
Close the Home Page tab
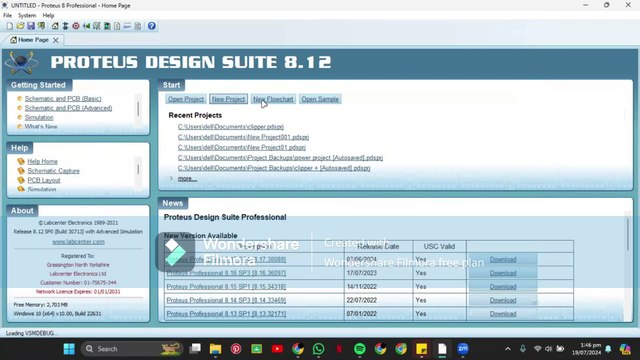point(56,40)
